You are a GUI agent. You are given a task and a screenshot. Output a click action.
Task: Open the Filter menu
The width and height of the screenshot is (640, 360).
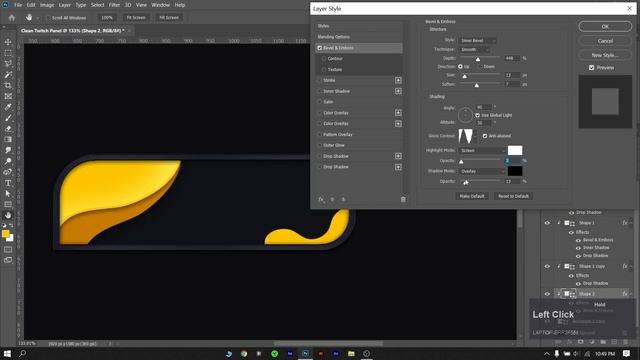(x=114, y=5)
